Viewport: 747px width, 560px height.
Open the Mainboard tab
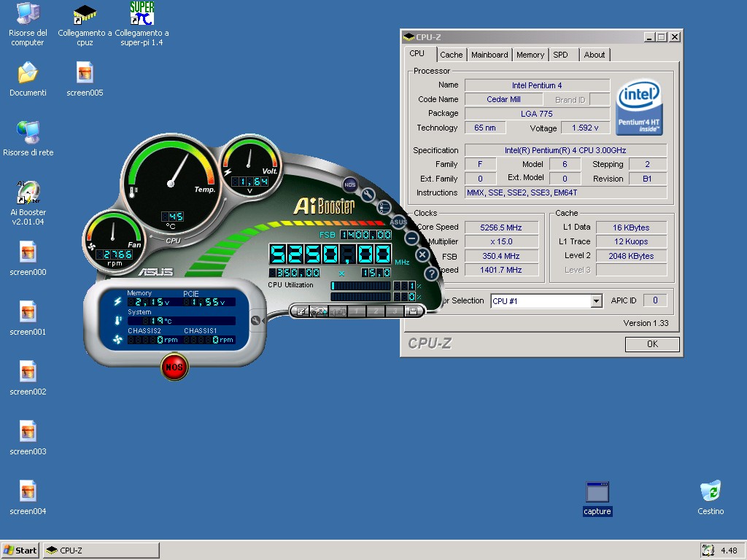pyautogui.click(x=489, y=55)
